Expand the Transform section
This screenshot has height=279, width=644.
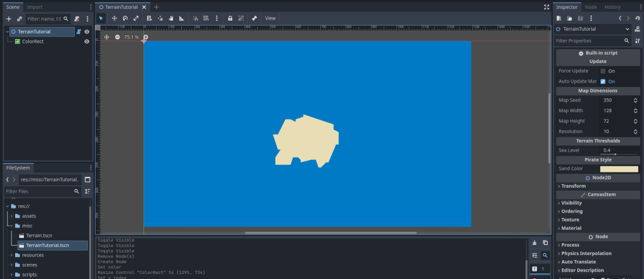tap(573, 186)
